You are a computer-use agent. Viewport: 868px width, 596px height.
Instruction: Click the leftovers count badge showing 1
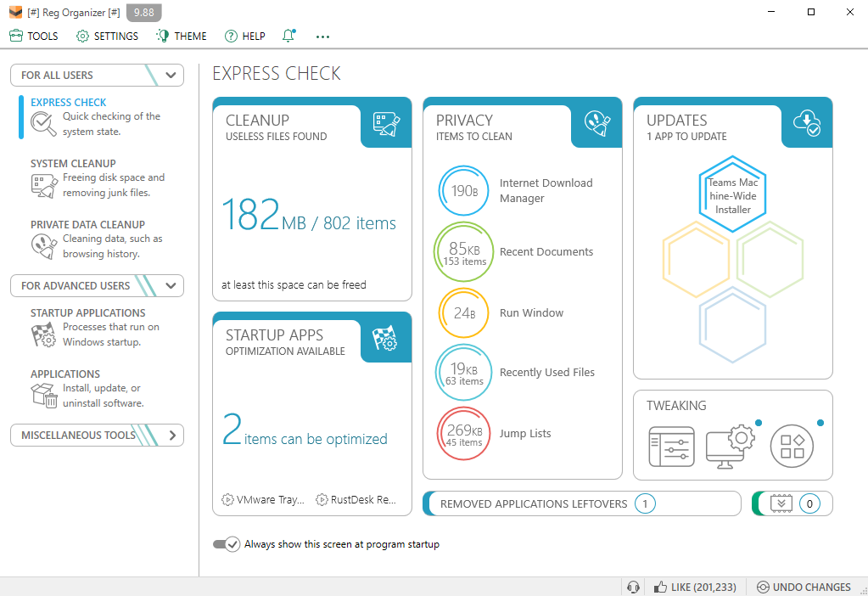pos(645,504)
